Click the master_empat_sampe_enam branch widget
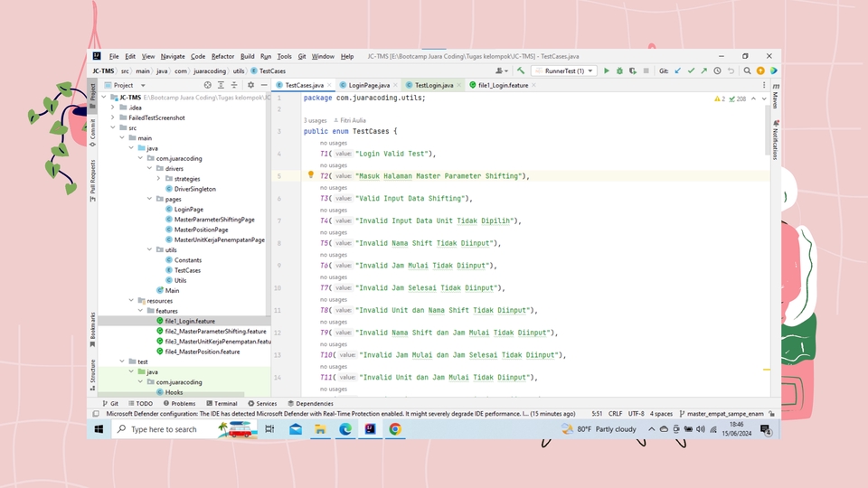This screenshot has height=488, width=868. (725, 413)
